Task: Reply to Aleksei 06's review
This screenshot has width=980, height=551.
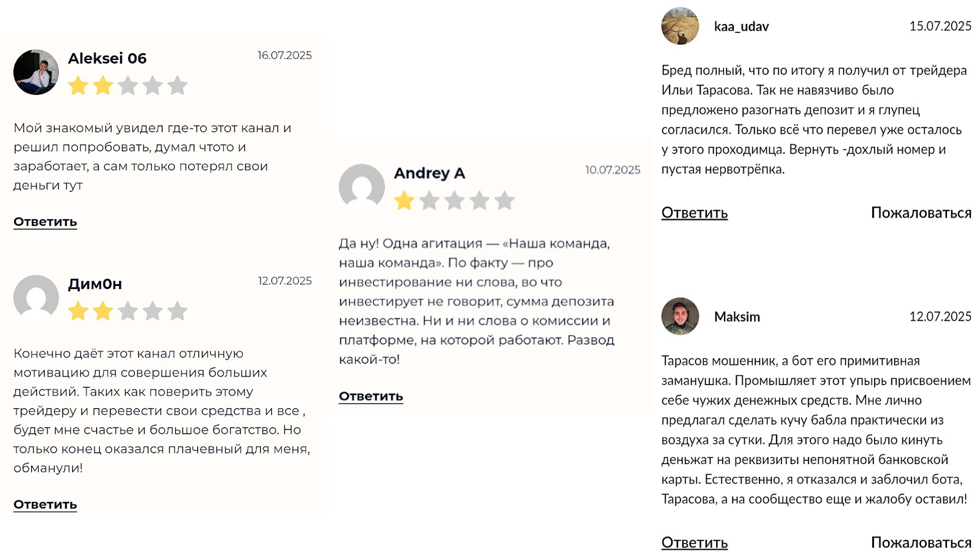Action: point(45,222)
